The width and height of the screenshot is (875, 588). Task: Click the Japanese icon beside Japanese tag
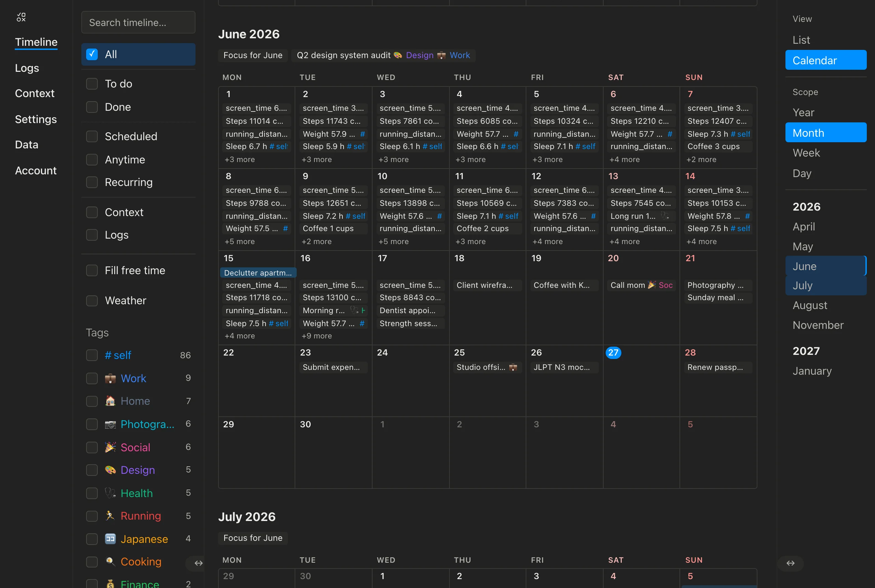point(110,539)
